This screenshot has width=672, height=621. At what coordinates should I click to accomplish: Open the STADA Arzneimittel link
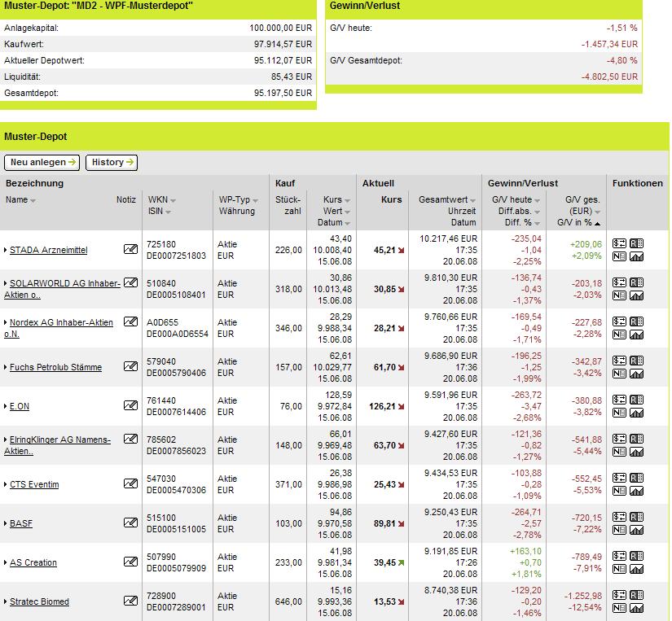click(48, 250)
